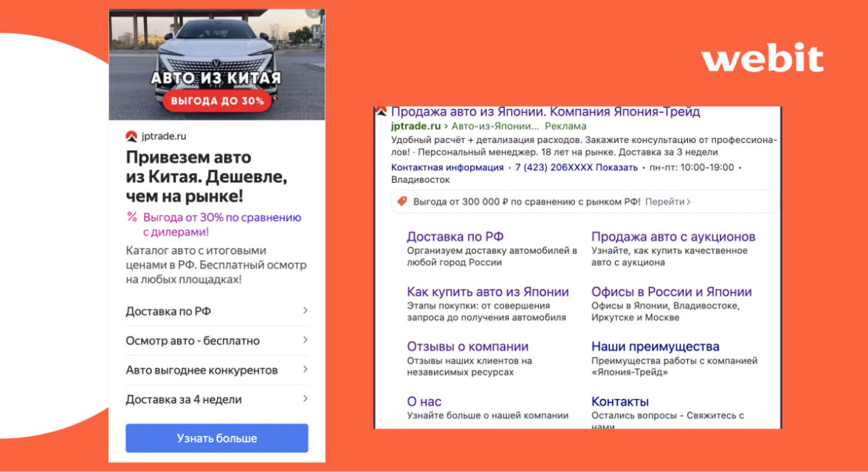Expand the "Доставка по РФ" row chevron
868x472 pixels.
[x=305, y=310]
